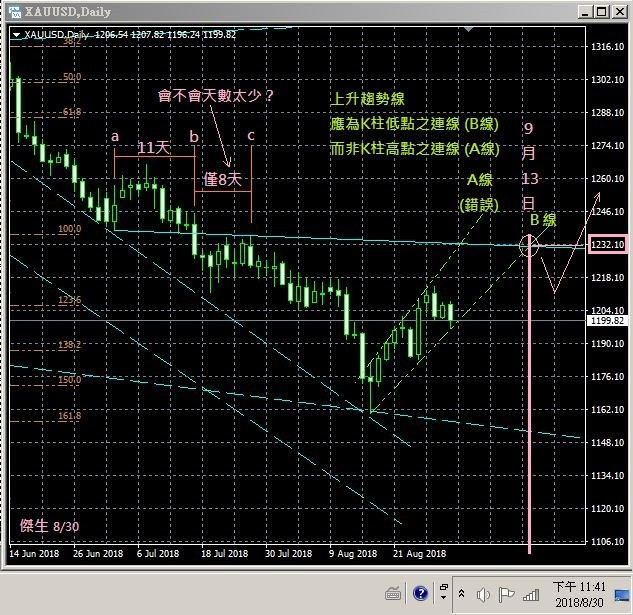Image resolution: width=633 pixels, height=615 pixels.
Task: Minimize the XAUUSD,Daily chart window
Action: coord(584,11)
